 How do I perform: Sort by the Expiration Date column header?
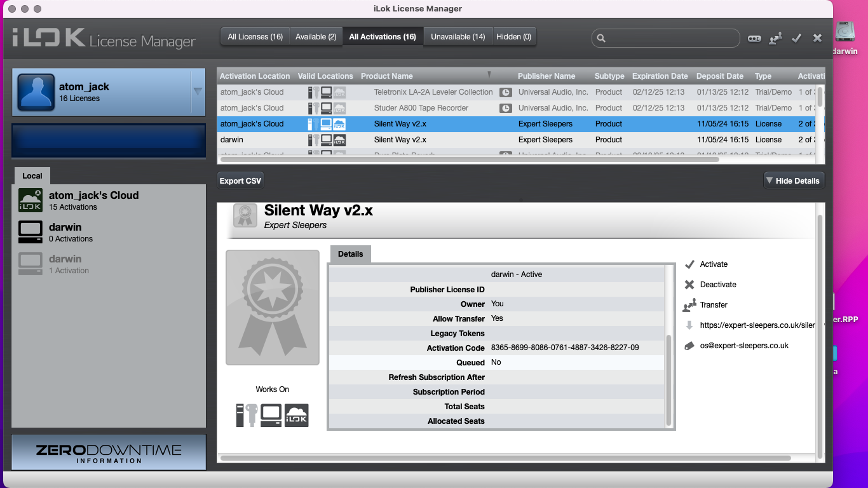click(660, 76)
